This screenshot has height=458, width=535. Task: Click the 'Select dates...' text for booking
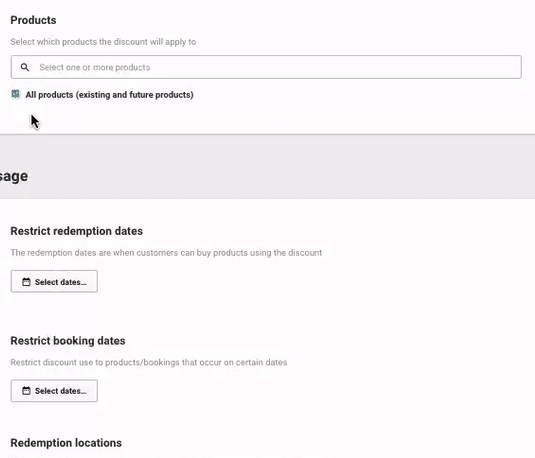[61, 391]
